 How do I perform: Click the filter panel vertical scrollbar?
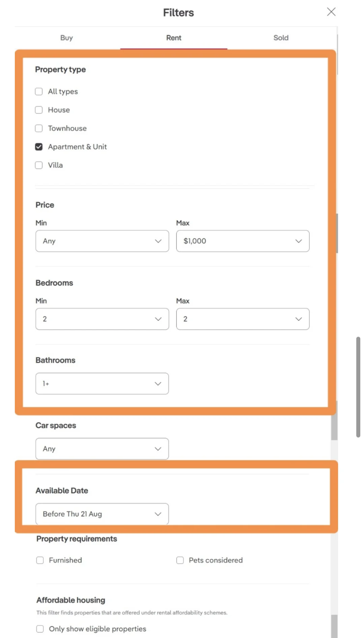(x=358, y=387)
